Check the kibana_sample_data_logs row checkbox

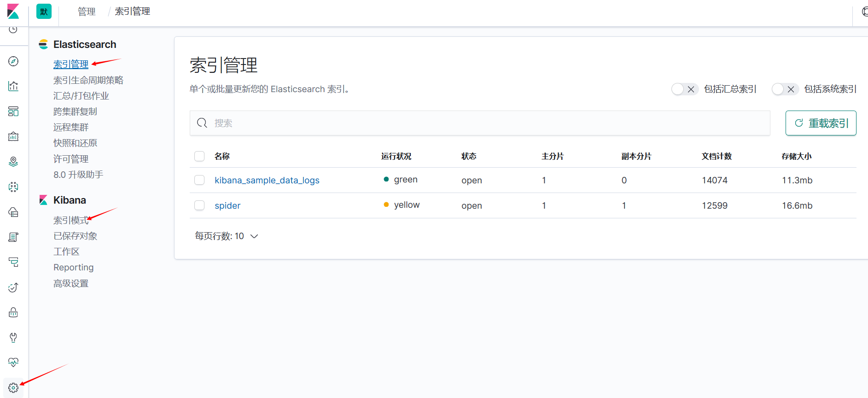point(199,180)
